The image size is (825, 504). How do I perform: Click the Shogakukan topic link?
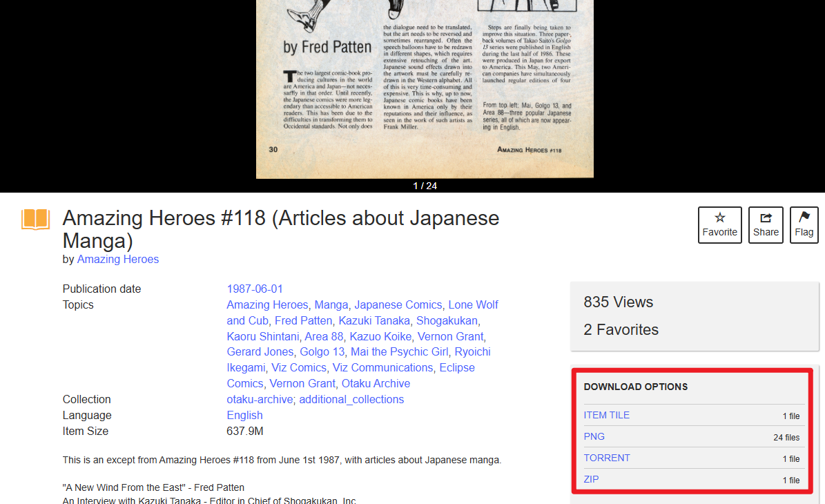coord(447,320)
